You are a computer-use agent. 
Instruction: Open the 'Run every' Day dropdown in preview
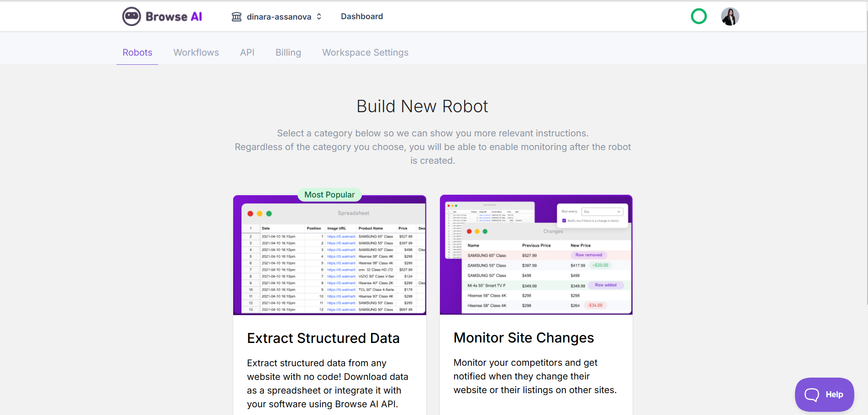click(x=602, y=212)
